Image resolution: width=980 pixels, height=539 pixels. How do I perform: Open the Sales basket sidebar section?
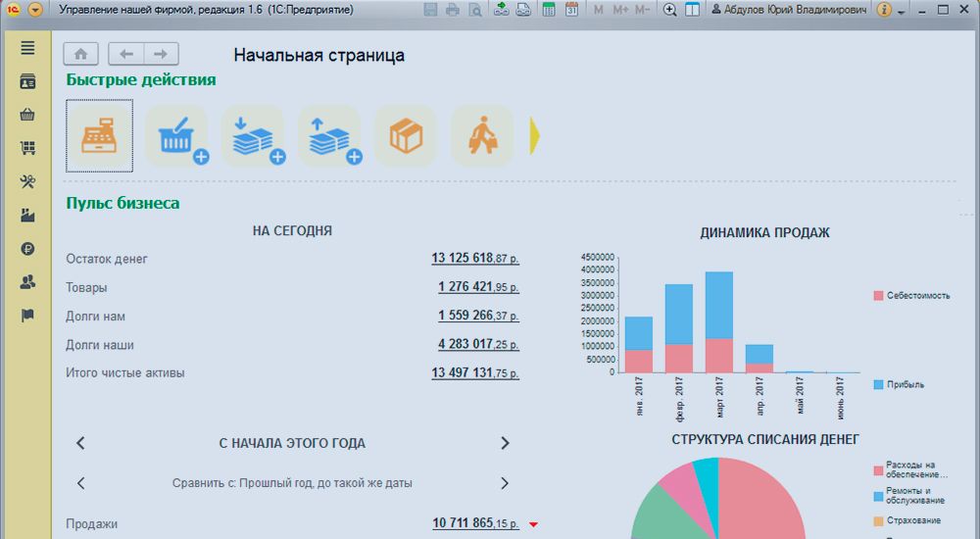pos(27,115)
